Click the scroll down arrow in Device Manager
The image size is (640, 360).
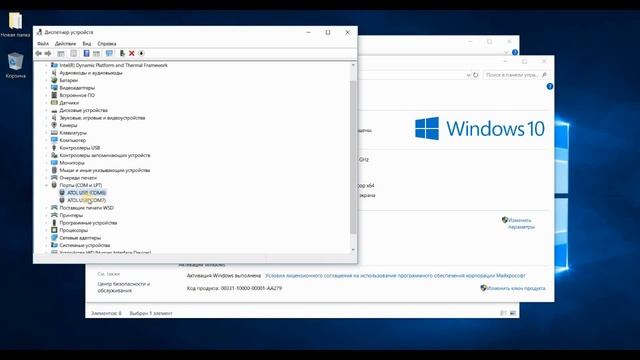[353, 250]
